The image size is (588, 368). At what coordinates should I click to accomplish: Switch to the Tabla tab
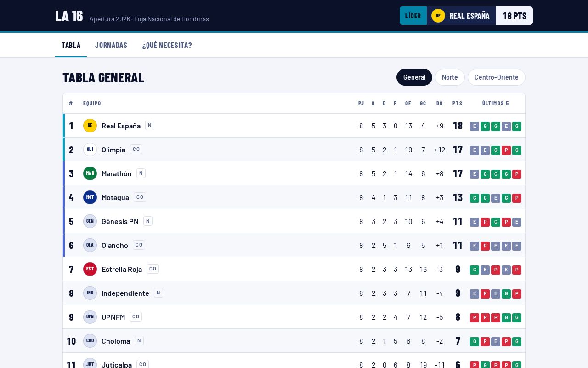[x=71, y=45]
